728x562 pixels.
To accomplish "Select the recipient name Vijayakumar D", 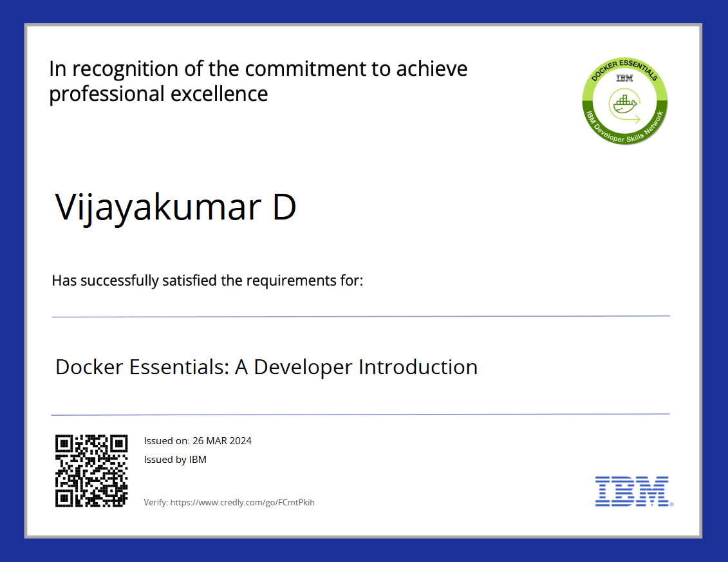I will tap(176, 207).
